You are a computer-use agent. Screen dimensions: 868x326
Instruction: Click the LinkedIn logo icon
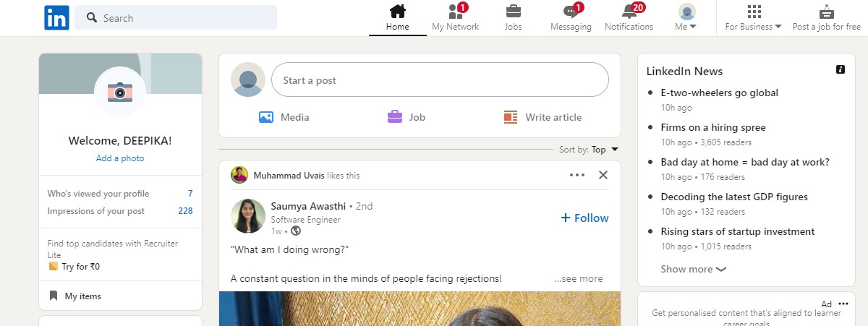(56, 17)
